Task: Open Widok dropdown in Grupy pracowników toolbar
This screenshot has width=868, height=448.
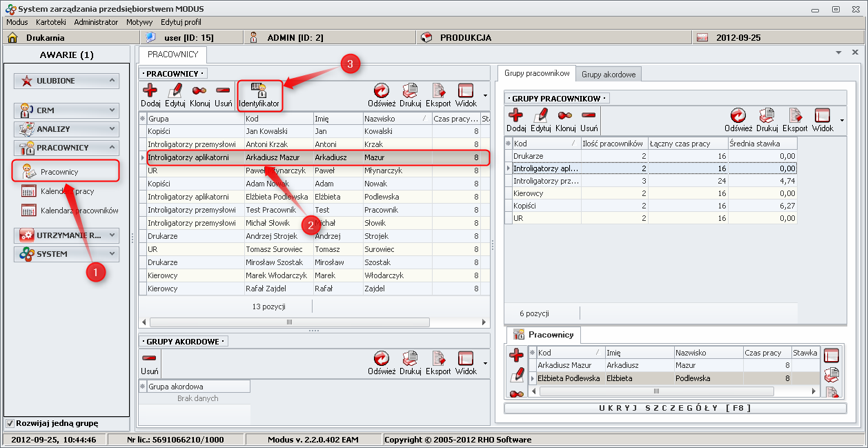Action: (842, 120)
